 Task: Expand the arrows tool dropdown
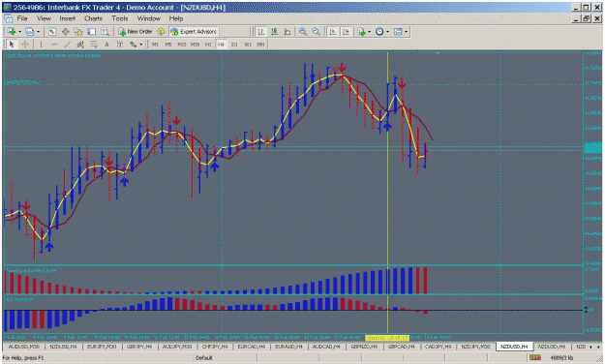[140, 45]
